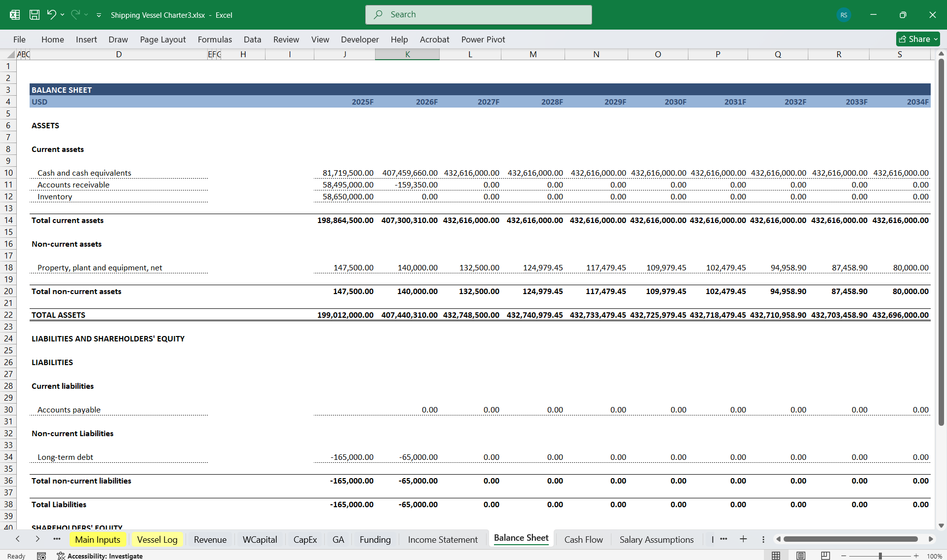Select column K header
947x560 pixels.
coord(407,54)
